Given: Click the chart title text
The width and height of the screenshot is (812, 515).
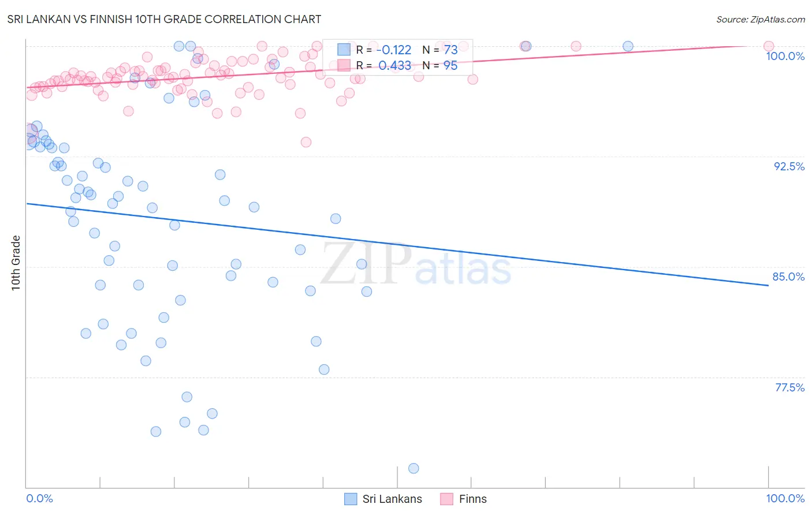Looking at the screenshot, I should click(x=164, y=19).
